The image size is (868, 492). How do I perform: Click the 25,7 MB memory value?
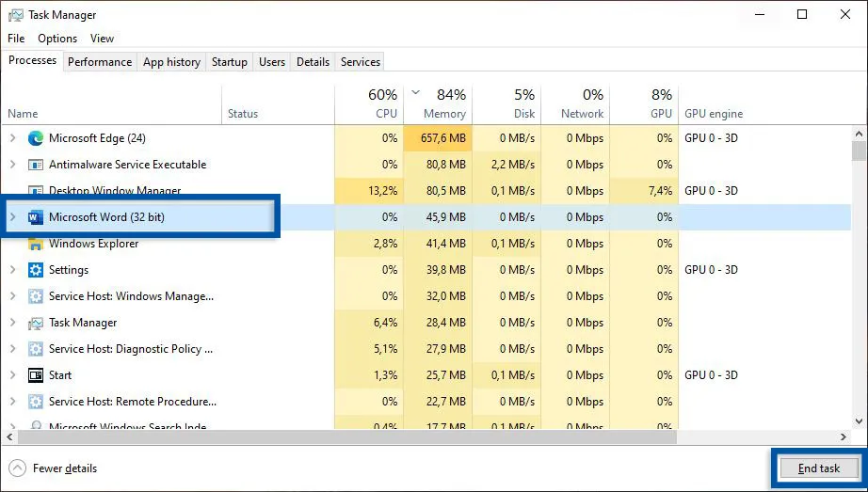click(x=445, y=375)
